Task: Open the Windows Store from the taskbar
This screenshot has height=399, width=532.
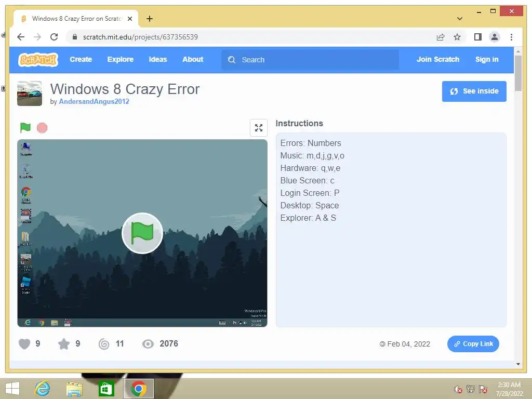Action: click(x=106, y=389)
